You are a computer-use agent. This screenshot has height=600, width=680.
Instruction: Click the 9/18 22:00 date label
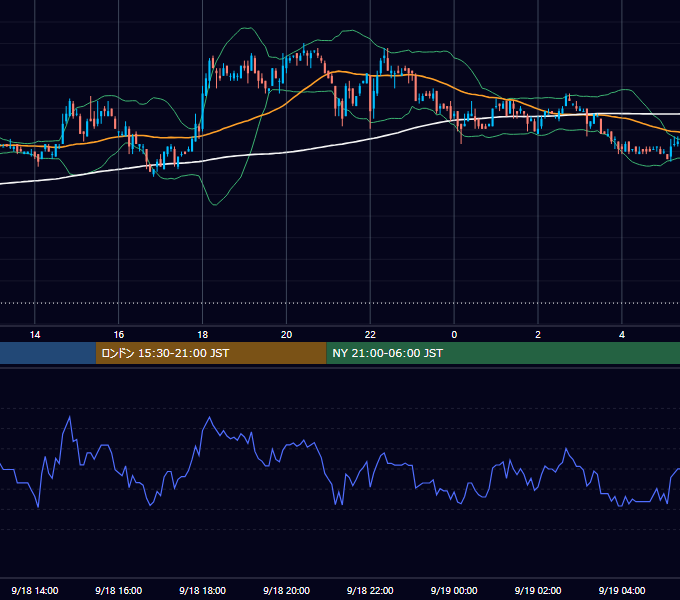[x=370, y=590]
